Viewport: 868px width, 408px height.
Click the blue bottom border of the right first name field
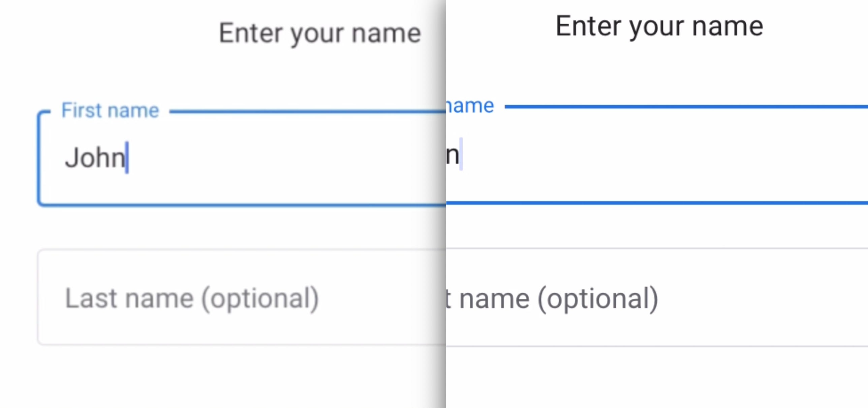click(657, 203)
